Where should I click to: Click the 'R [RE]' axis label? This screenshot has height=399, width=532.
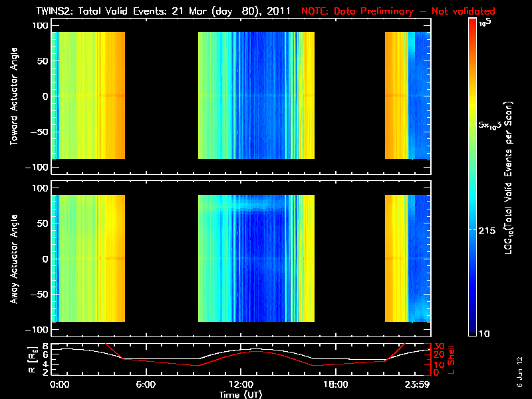click(x=33, y=360)
